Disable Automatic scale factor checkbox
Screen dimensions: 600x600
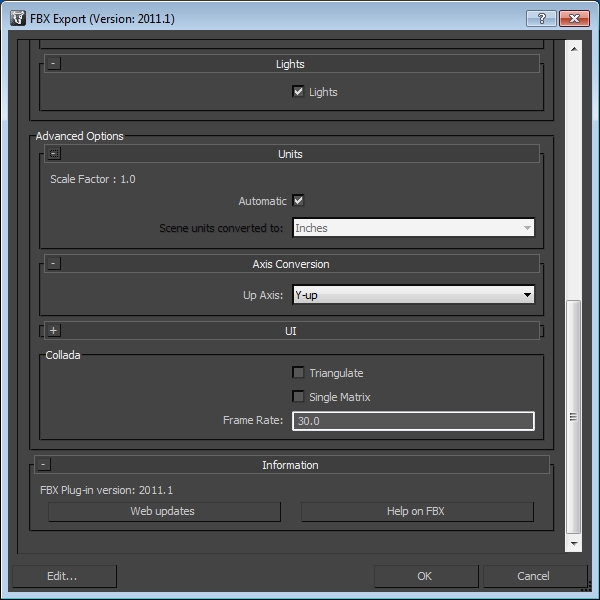click(298, 201)
